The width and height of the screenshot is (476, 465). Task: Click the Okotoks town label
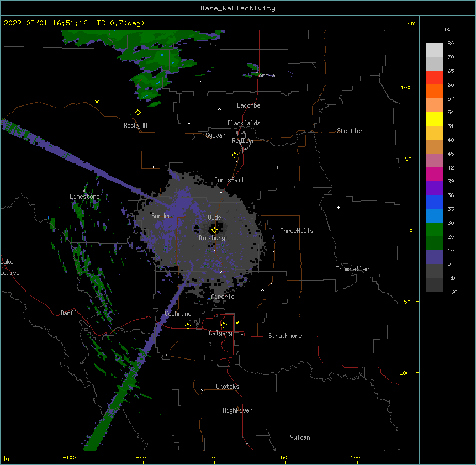coord(228,387)
